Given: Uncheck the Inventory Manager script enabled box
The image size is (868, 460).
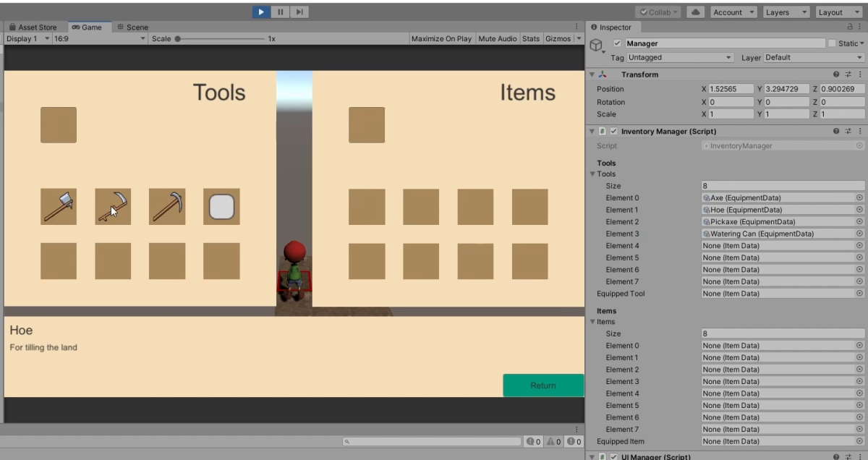Looking at the screenshot, I should pos(613,131).
